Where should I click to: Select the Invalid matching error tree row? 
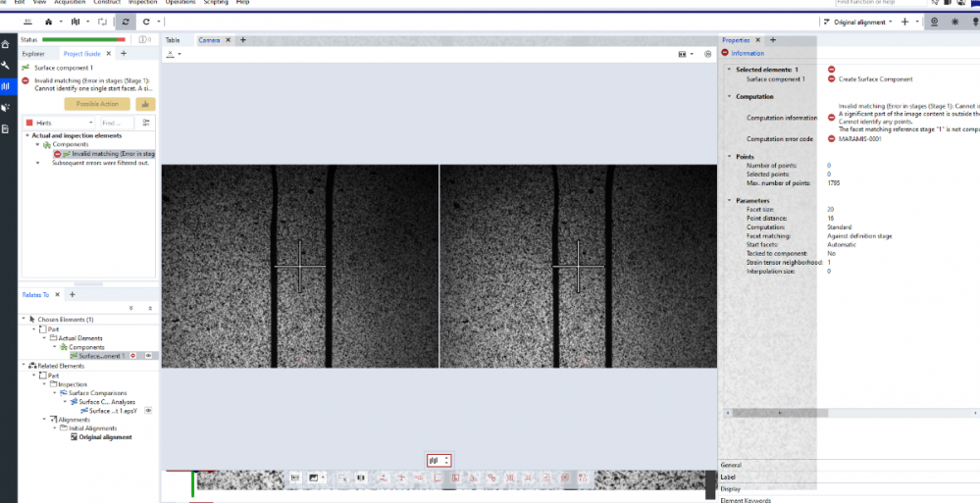click(104, 154)
